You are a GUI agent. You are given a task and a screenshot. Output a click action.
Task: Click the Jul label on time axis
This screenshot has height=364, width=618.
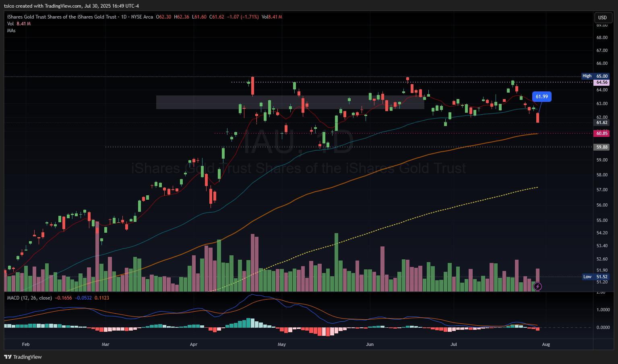click(x=454, y=344)
